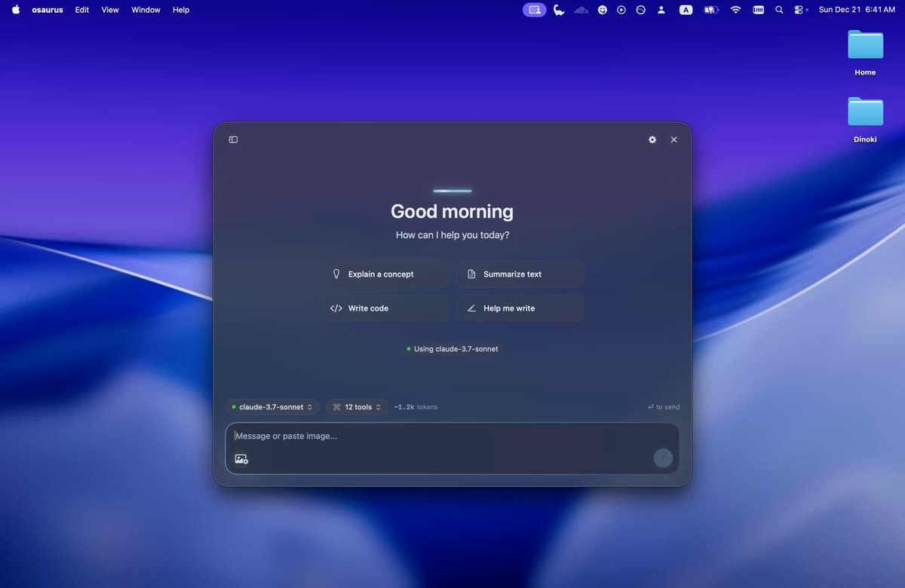This screenshot has height=588, width=905.
Task: Select the Home folder on desktop
Action: tap(865, 53)
